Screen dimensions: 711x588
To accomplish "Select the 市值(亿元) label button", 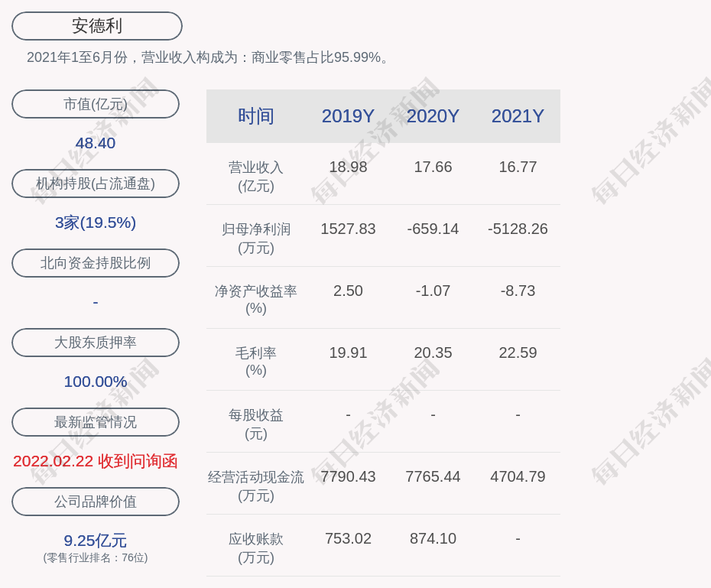I will tap(96, 104).
